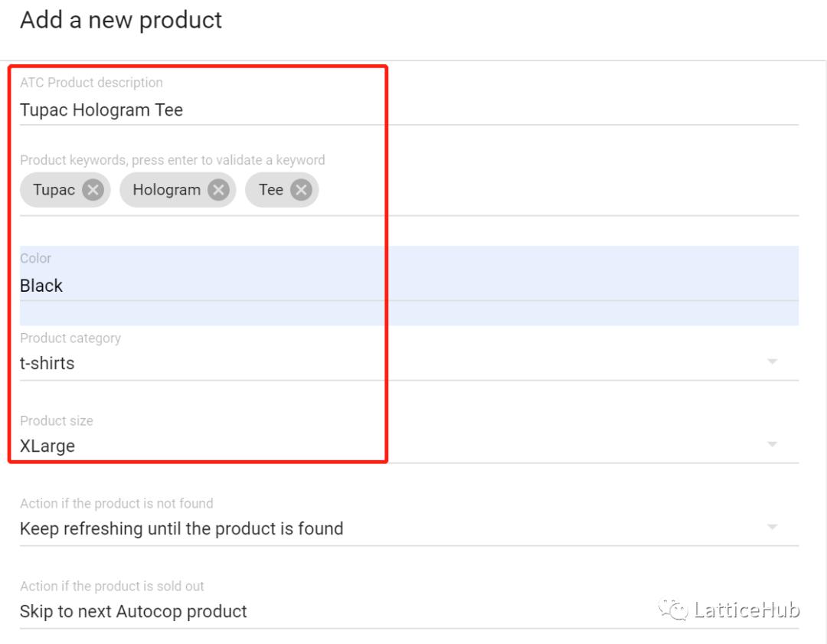
Task: Click 'Keep refreshing until the product is found'
Action: pyautogui.click(x=181, y=528)
